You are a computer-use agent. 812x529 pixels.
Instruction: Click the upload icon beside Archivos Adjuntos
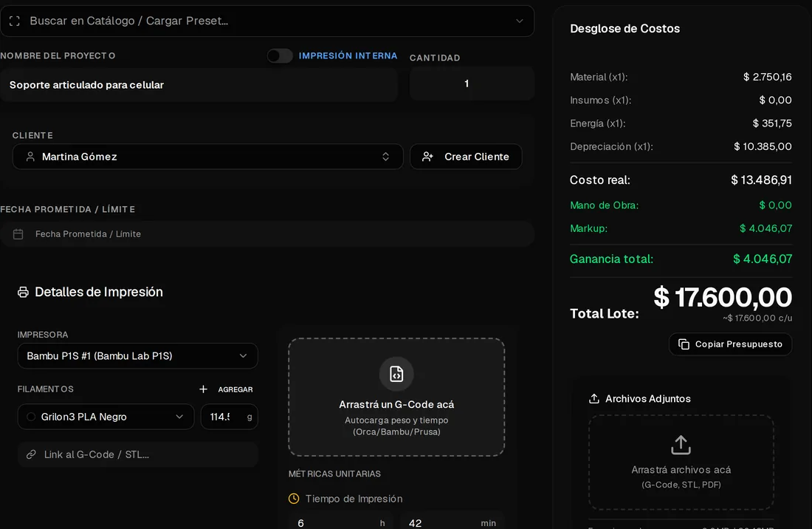594,398
